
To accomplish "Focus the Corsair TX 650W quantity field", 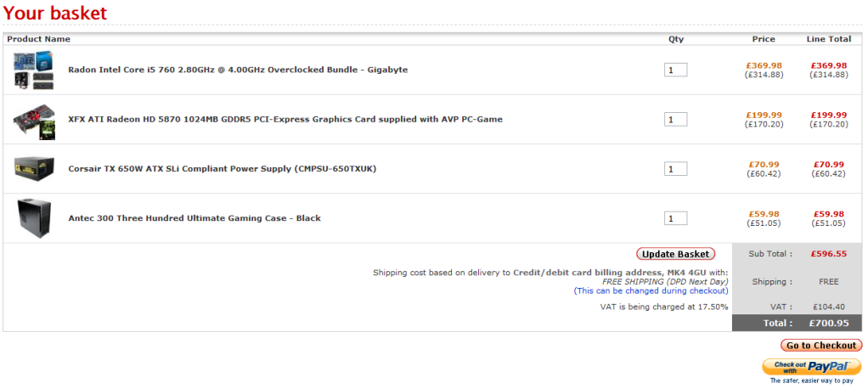I will [675, 169].
